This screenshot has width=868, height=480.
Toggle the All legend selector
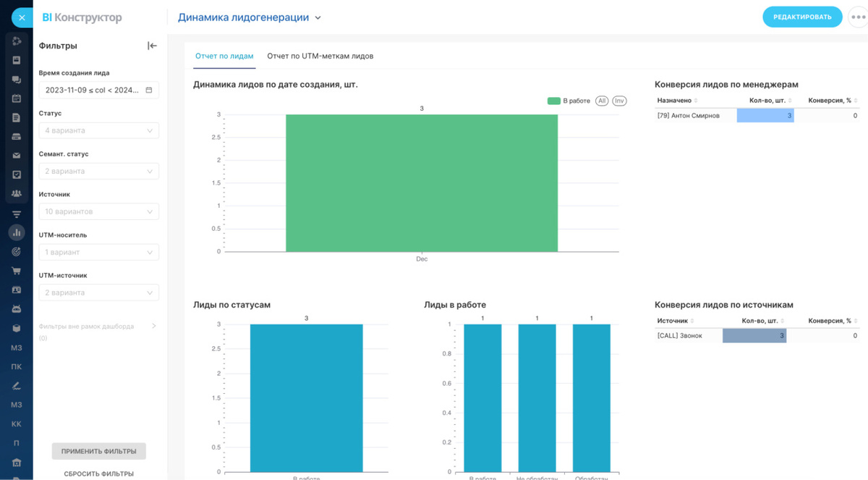pos(602,101)
